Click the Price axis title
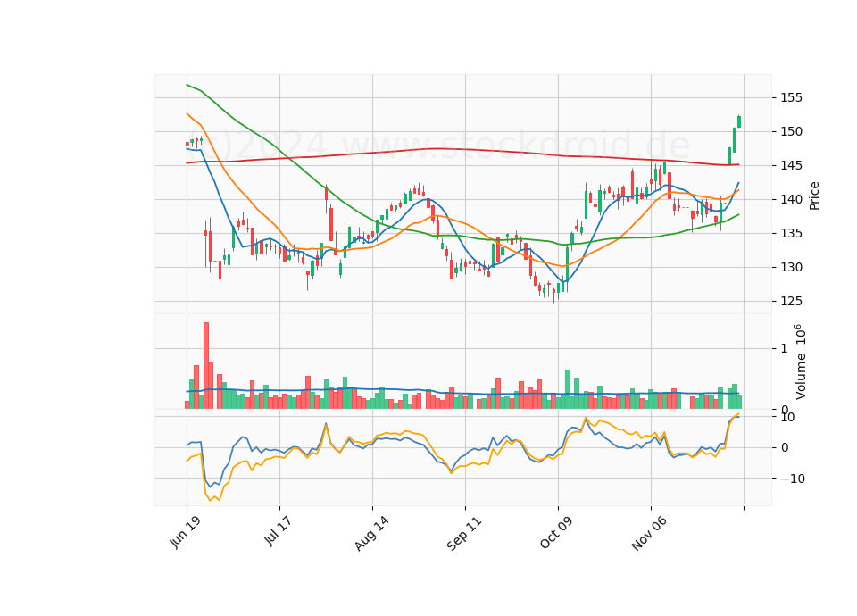The image size is (857, 616). 814,196
